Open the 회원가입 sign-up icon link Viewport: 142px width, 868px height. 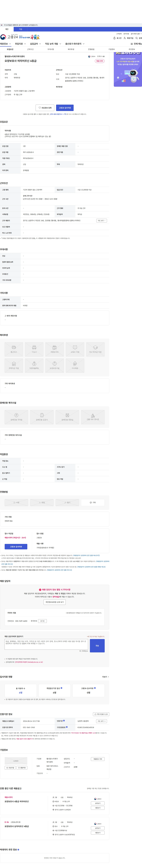129,38
